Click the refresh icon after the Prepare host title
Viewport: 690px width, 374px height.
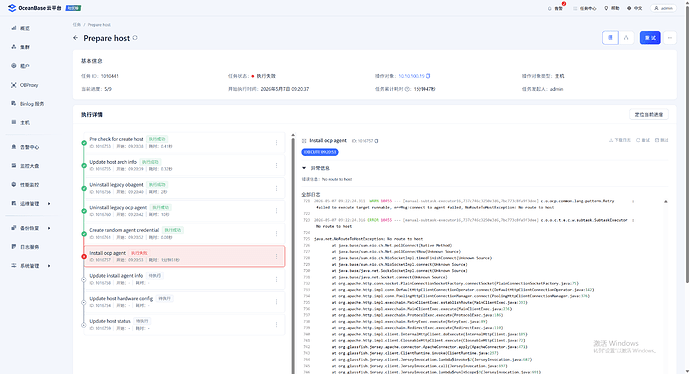pos(135,38)
